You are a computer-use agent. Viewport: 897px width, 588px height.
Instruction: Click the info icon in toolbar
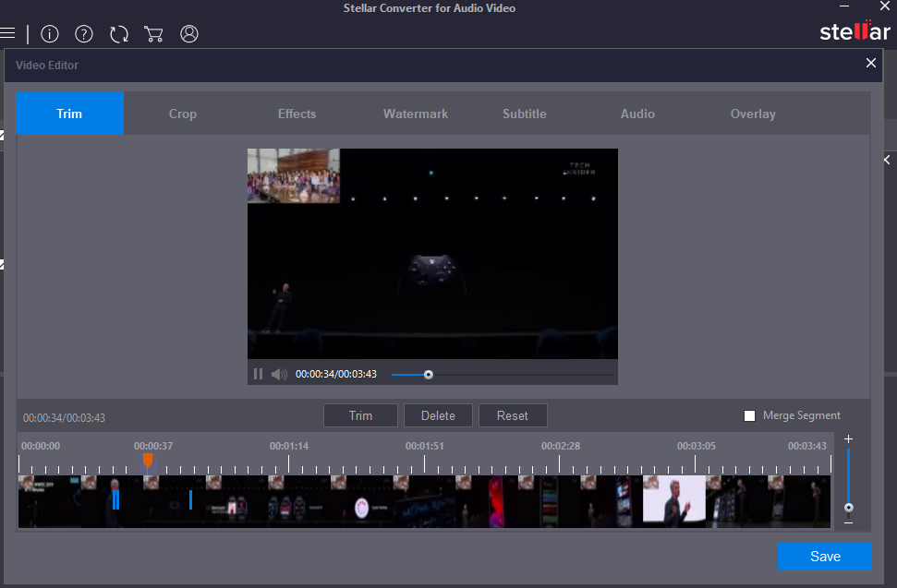(50, 34)
